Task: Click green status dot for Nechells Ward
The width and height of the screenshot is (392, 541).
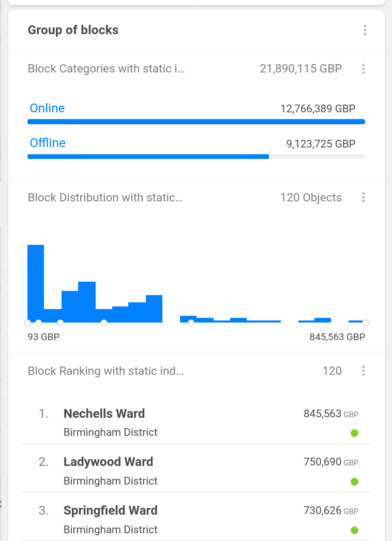Action: 354,433
